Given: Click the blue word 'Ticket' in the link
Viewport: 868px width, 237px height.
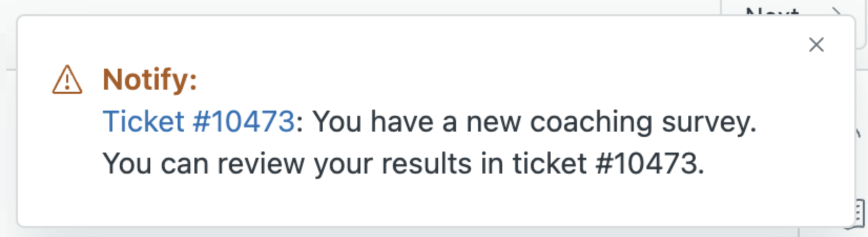Looking at the screenshot, I should click(x=143, y=122).
